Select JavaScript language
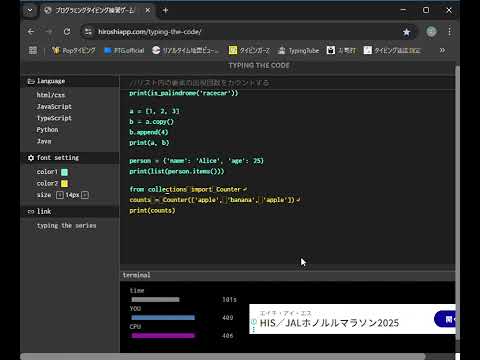The image size is (480, 360). [x=54, y=107]
